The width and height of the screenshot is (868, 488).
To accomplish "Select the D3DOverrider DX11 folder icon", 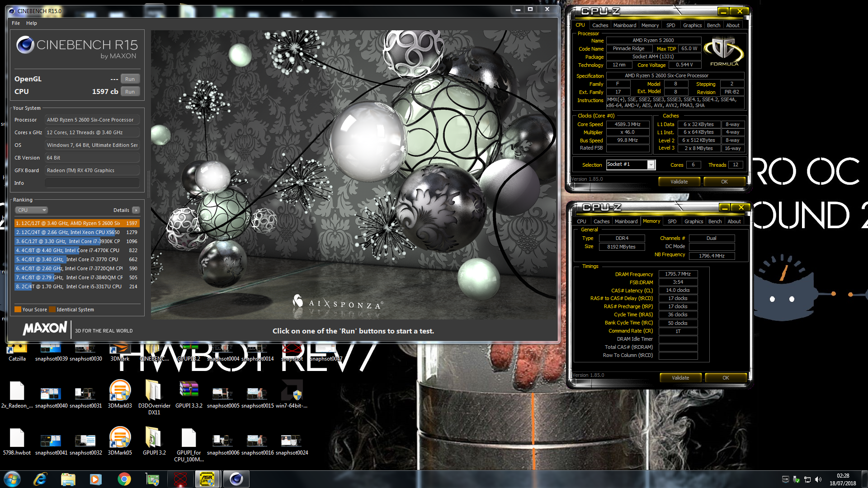I will point(154,397).
